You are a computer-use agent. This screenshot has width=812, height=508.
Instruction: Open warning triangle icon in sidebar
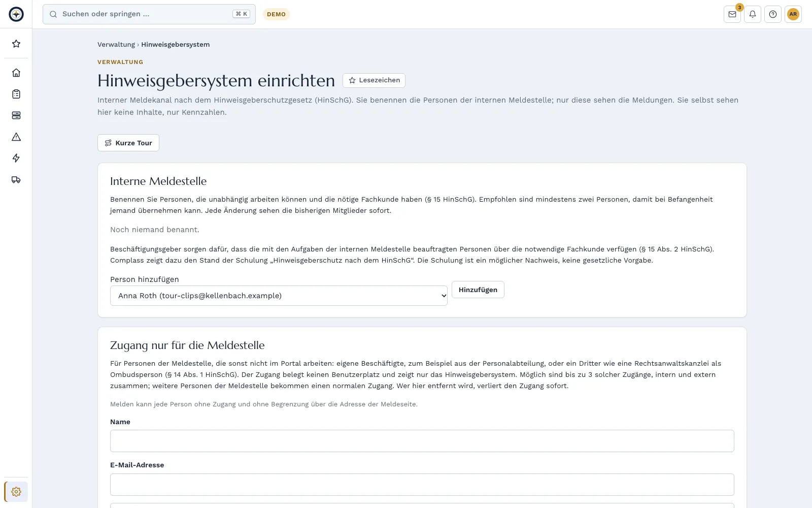tap(16, 137)
